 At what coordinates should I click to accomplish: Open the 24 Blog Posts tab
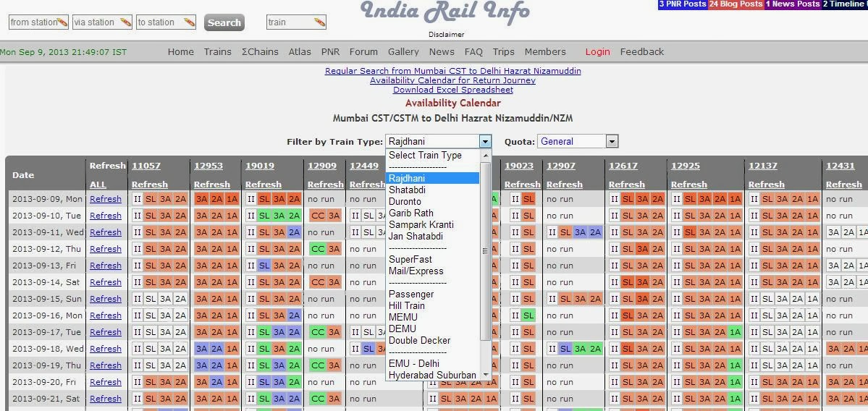click(736, 4)
